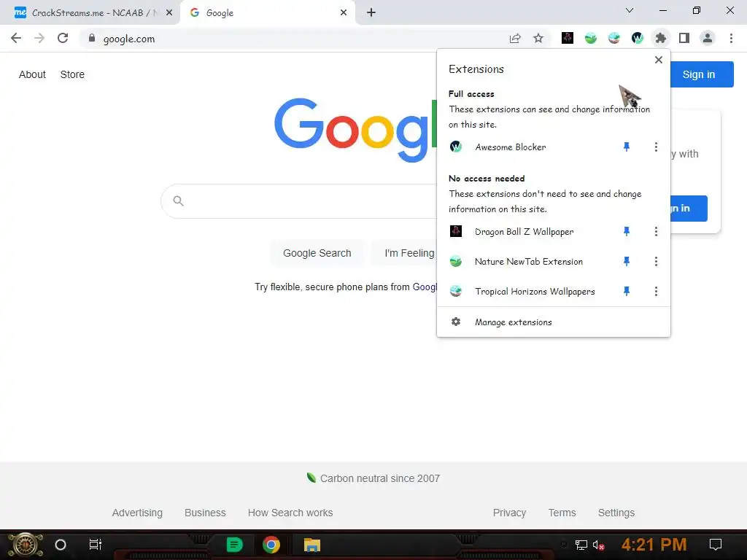Reload the google.com page
The image size is (747, 560).
[63, 38]
